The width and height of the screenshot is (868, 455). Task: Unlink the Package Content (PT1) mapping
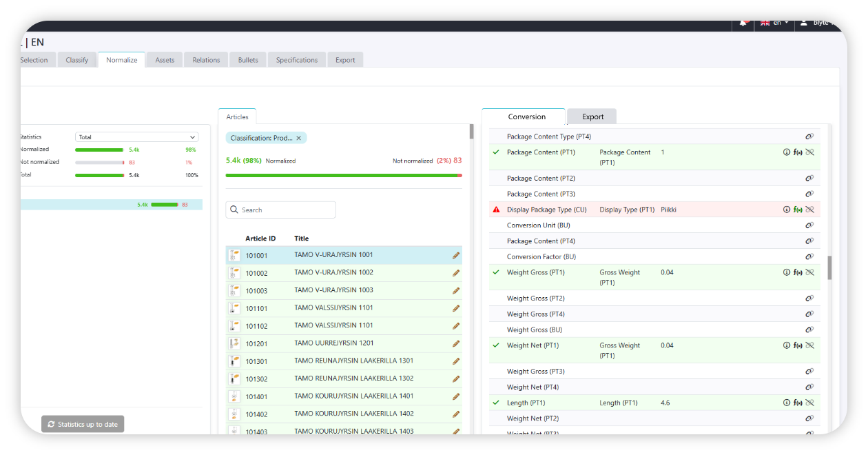pos(809,152)
